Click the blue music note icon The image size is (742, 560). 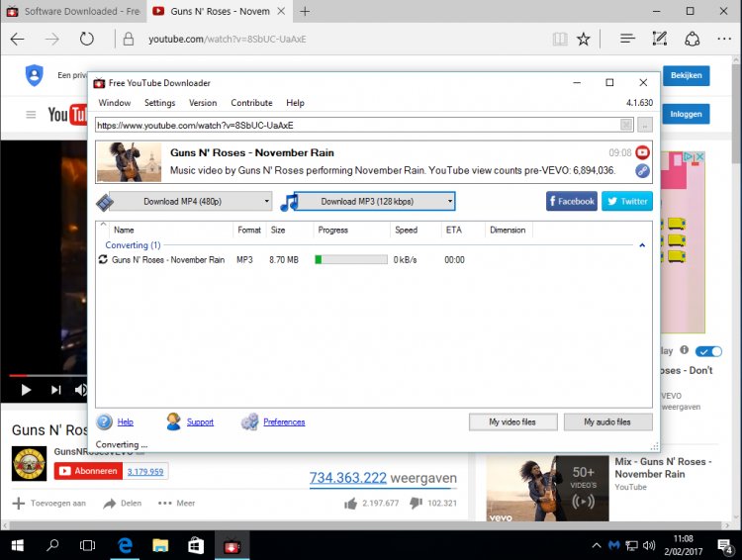(x=288, y=202)
